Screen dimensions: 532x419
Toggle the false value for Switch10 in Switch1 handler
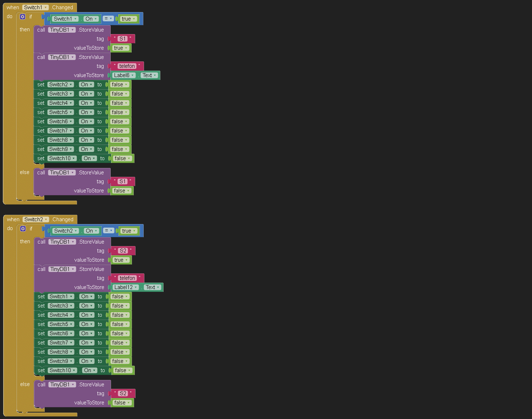pyautogui.click(x=122, y=158)
